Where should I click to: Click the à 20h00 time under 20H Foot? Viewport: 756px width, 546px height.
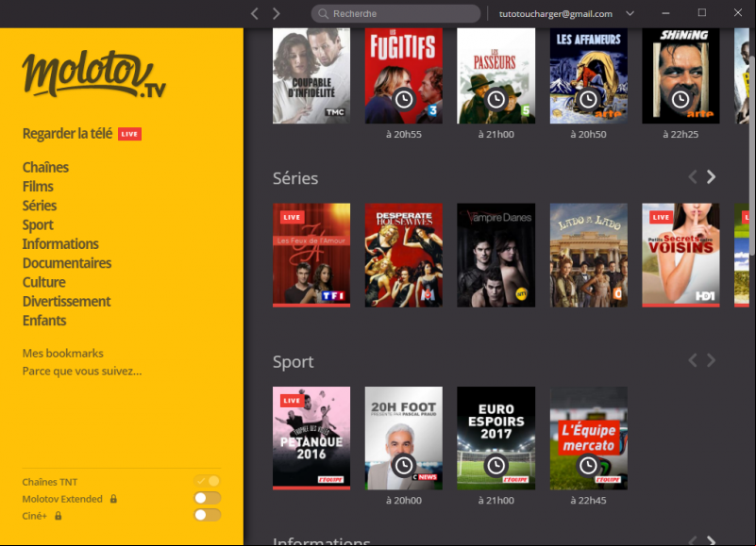tap(404, 501)
